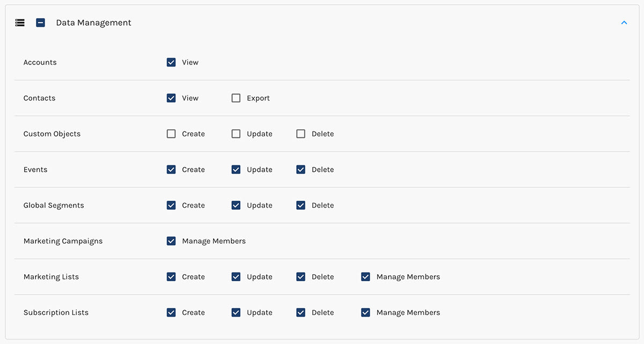
Task: Toggle off Delete permission for Events
Action: click(301, 169)
